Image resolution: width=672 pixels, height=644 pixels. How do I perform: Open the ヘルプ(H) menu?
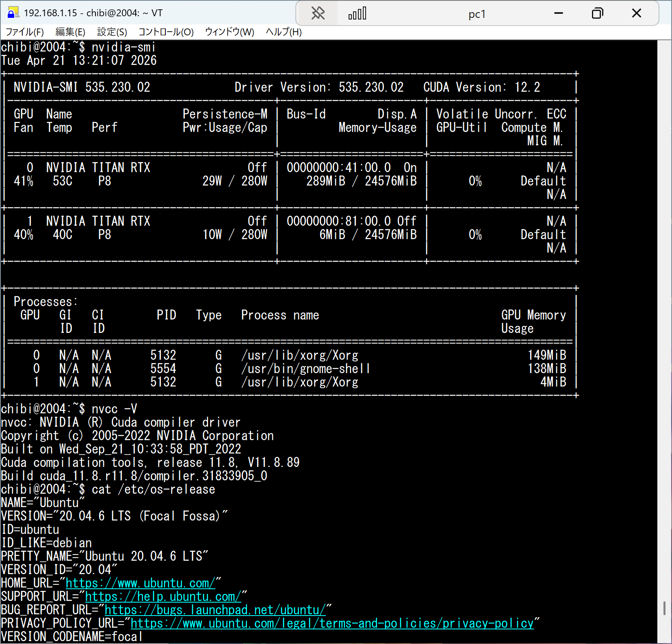click(284, 32)
